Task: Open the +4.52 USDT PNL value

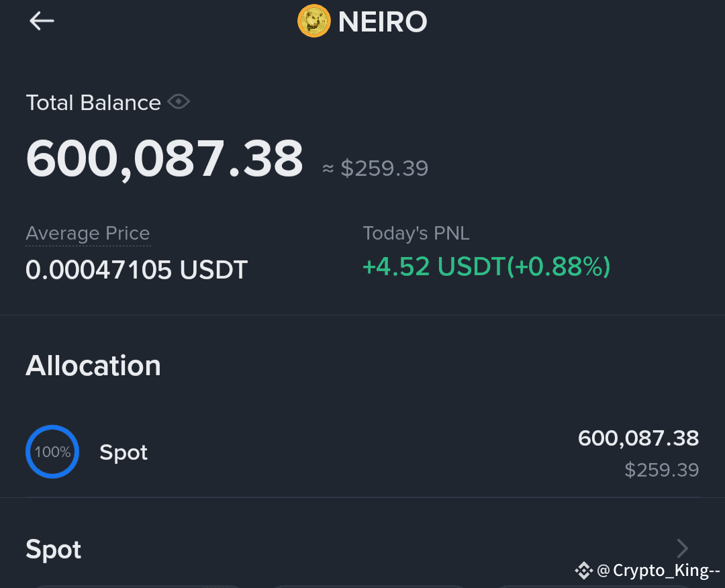Action: (487, 267)
